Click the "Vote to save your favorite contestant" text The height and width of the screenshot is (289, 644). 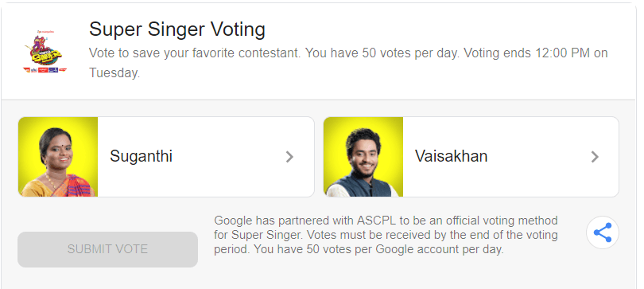pyautogui.click(x=195, y=53)
